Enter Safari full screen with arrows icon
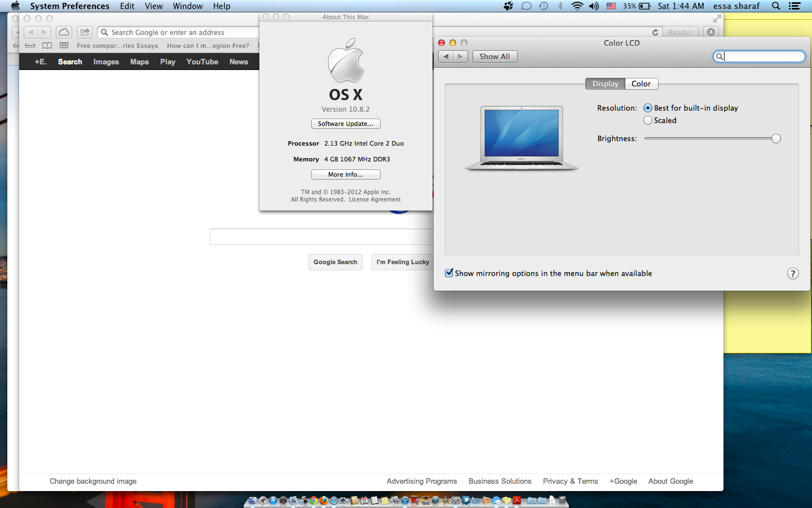Viewport: 812px width, 508px height. coord(717,19)
